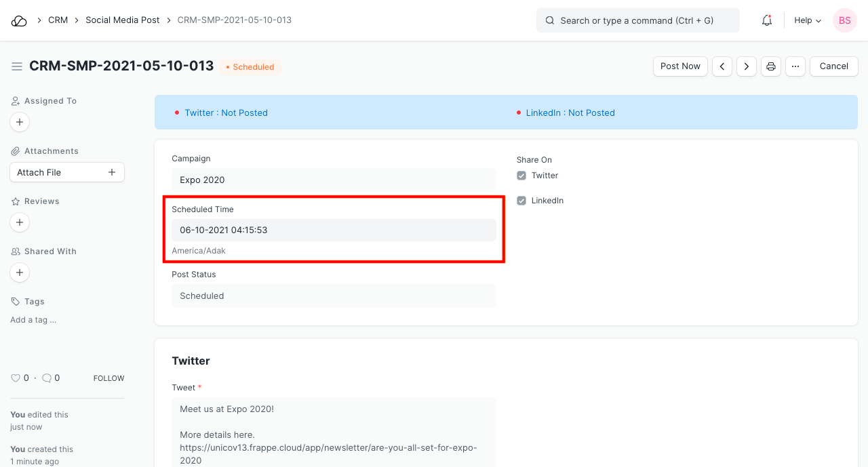
Task: Go to previous document arrow
Action: [722, 66]
